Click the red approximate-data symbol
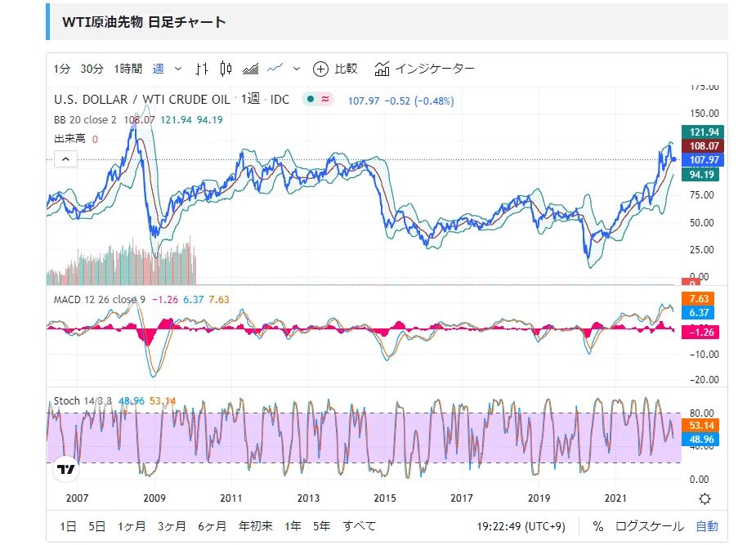 click(326, 99)
